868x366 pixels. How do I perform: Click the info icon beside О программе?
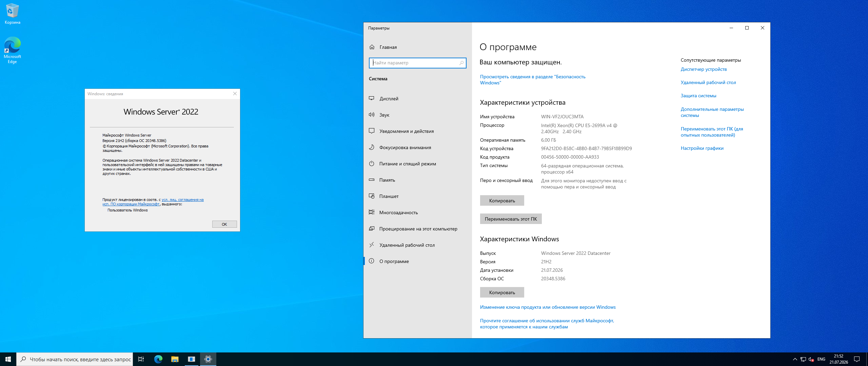tap(372, 261)
